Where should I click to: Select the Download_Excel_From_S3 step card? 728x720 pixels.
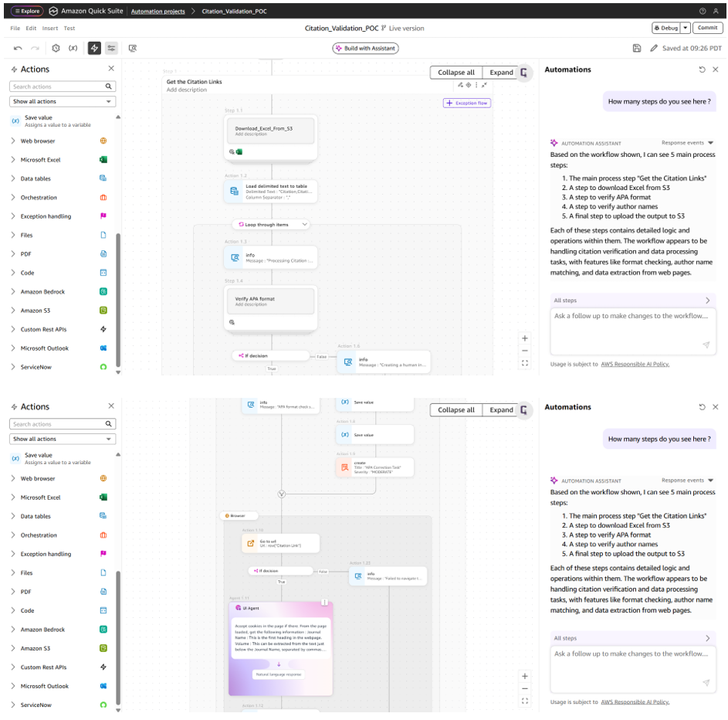270,131
